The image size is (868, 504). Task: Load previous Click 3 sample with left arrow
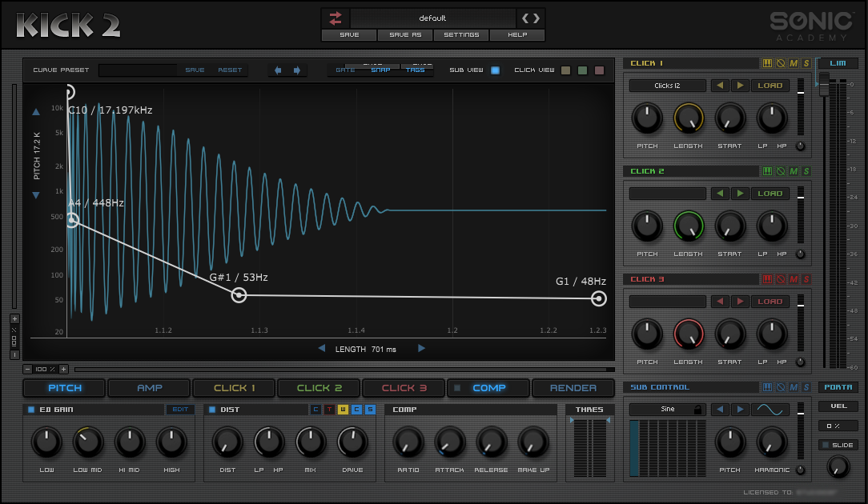click(720, 301)
